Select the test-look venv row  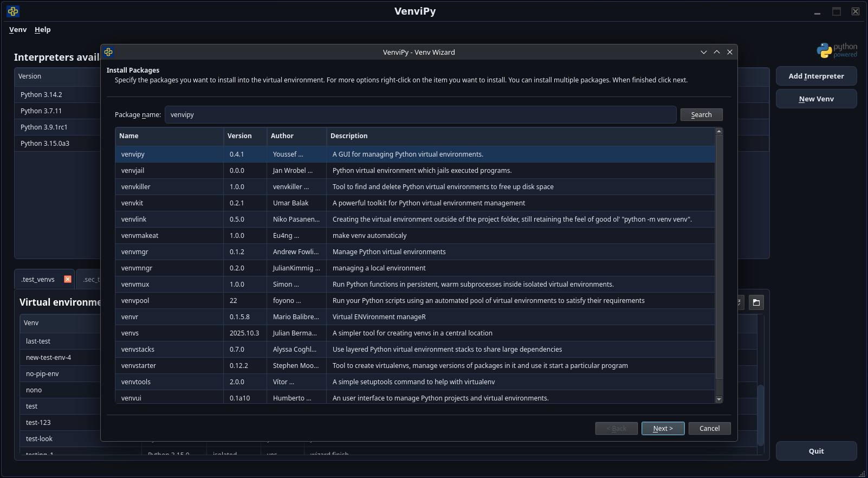click(x=60, y=439)
